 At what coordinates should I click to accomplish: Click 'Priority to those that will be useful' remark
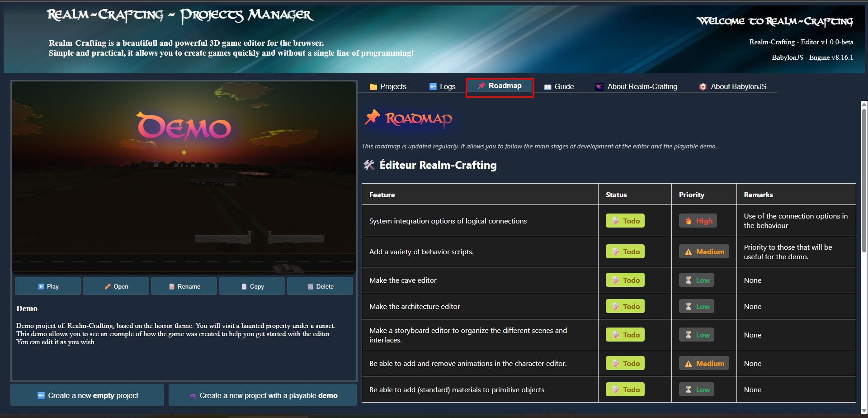[x=788, y=252]
